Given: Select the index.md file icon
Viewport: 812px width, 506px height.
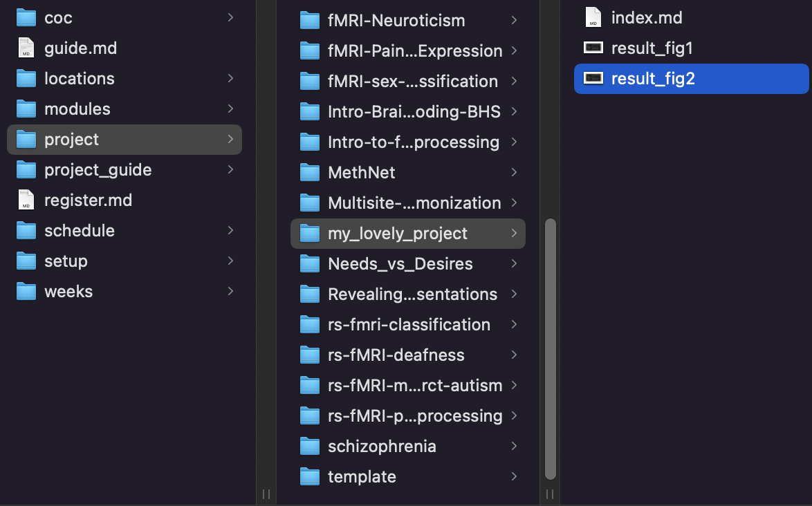Looking at the screenshot, I should click(593, 17).
